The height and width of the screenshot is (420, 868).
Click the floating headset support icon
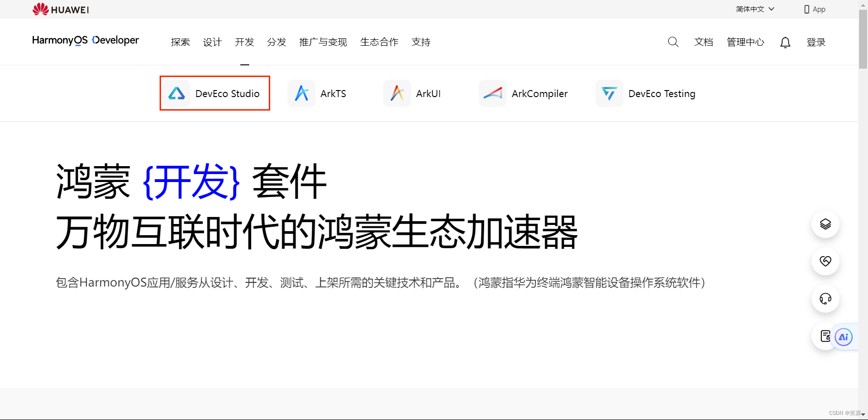click(x=826, y=299)
